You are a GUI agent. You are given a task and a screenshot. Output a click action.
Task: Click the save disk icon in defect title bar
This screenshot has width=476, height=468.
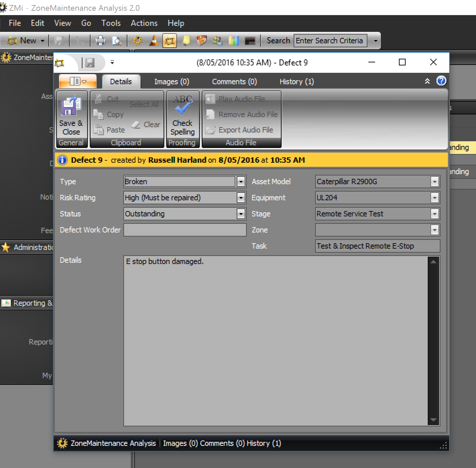click(90, 63)
